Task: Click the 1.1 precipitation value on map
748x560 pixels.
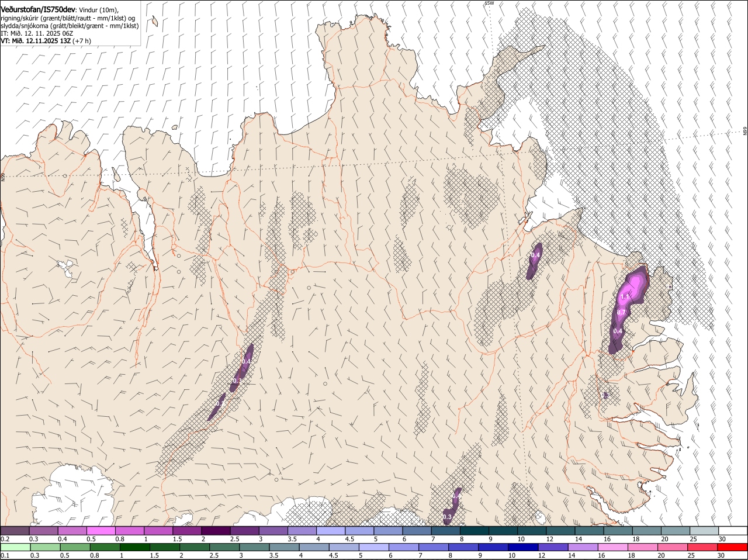Action: click(x=625, y=297)
